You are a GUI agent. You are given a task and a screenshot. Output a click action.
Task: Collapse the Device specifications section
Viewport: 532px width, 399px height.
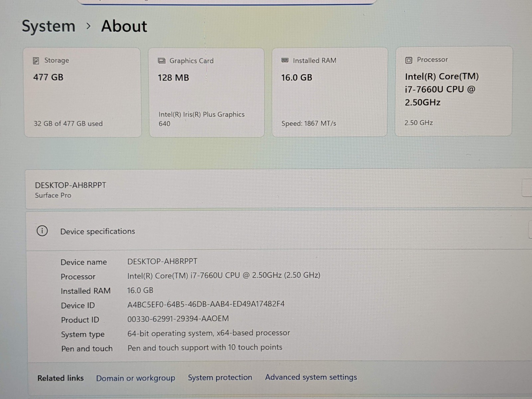click(x=279, y=231)
